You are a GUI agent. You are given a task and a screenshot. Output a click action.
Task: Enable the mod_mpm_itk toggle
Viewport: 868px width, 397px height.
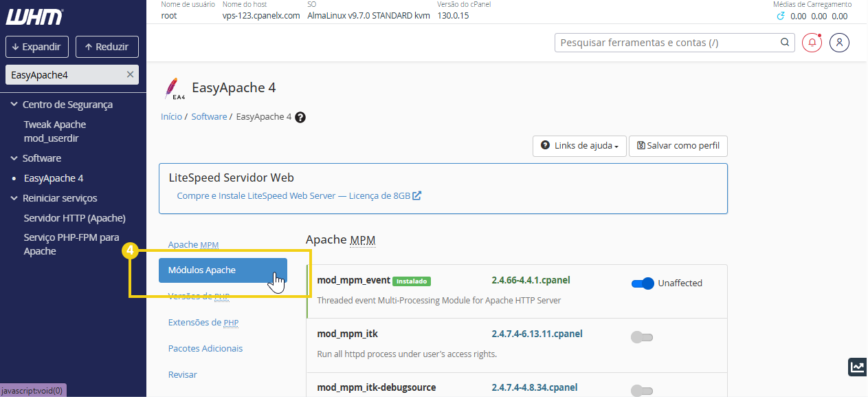[642, 337]
